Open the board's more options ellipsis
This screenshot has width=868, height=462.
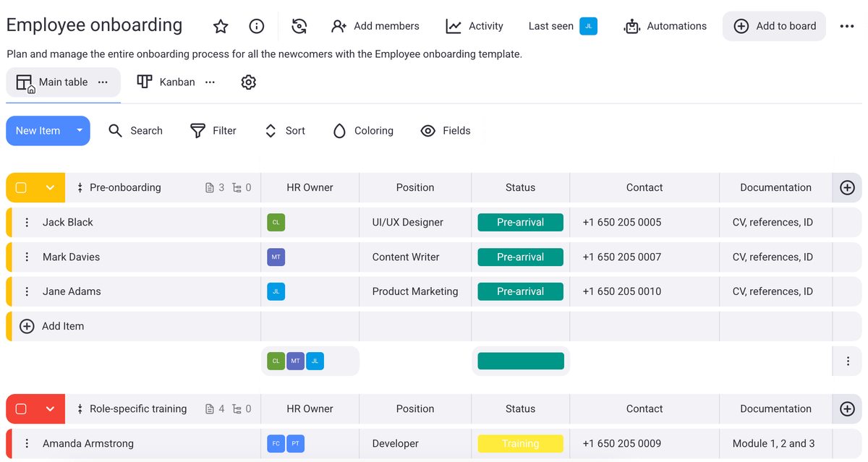pos(847,27)
